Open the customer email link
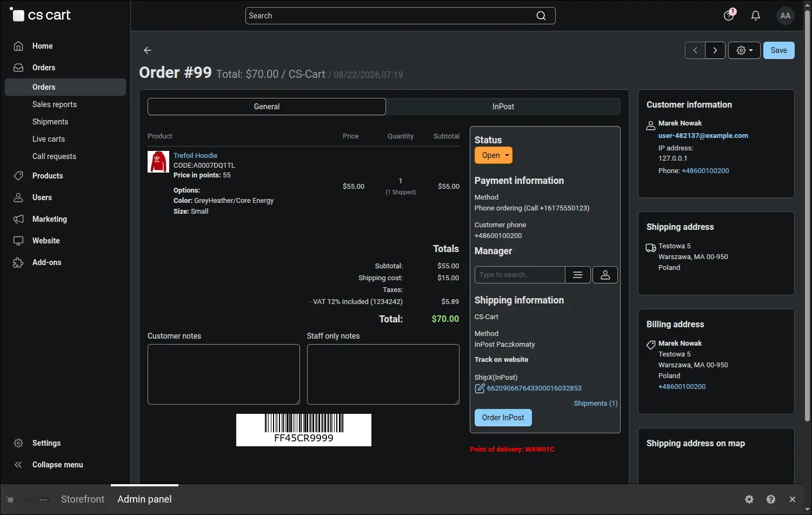The width and height of the screenshot is (812, 515). 703,136
